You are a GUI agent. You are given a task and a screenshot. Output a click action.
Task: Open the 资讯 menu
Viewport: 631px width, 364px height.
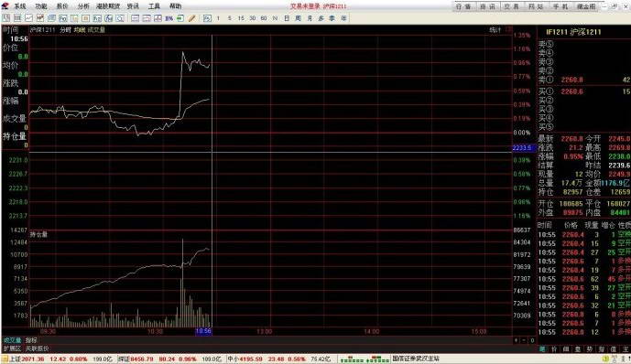(133, 6)
